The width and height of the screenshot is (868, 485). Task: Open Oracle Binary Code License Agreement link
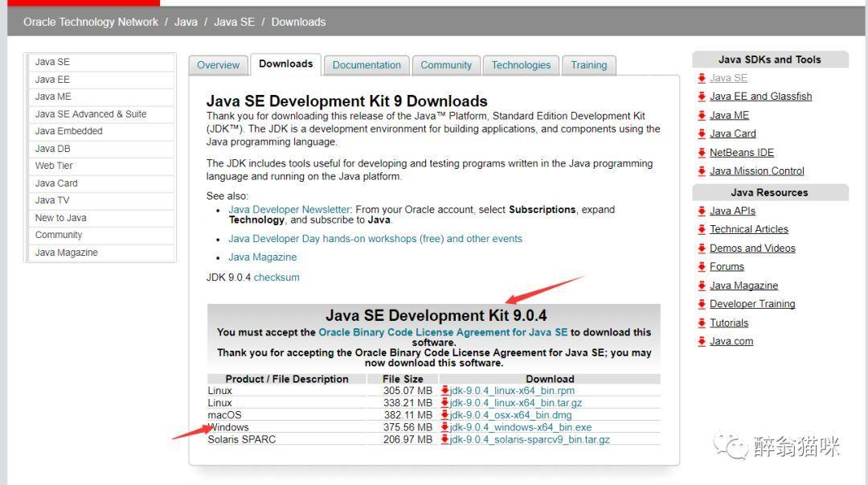(443, 332)
